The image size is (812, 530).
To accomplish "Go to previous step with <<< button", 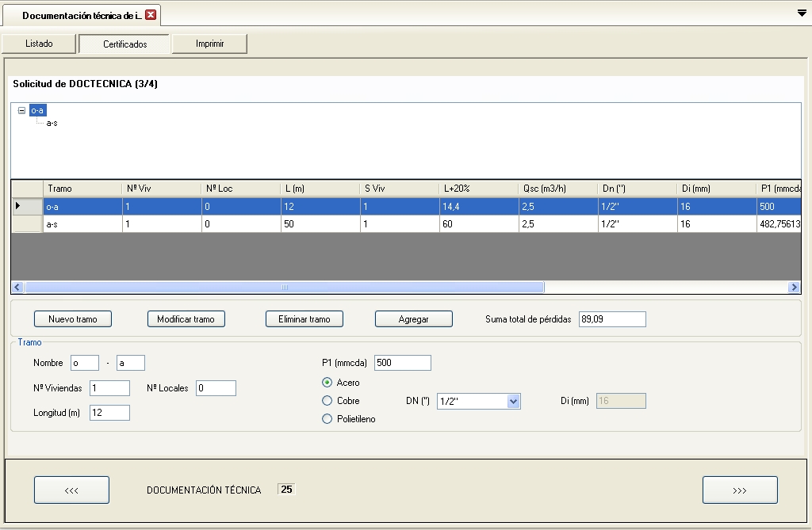I will pos(71,490).
